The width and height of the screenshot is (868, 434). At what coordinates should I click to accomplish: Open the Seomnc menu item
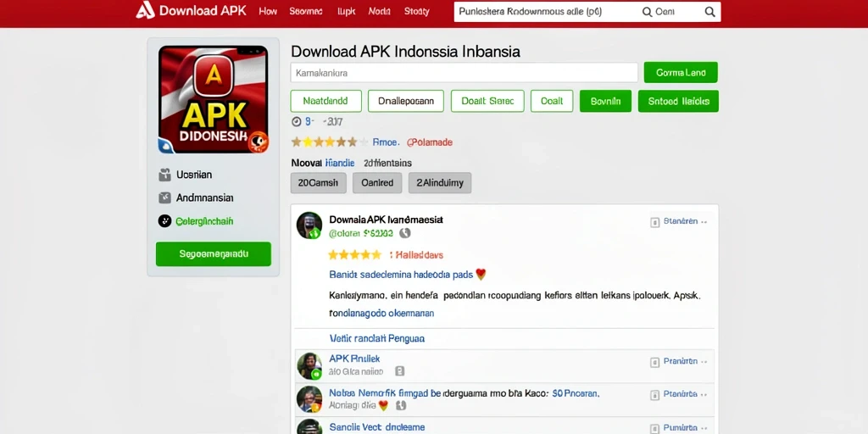[305, 11]
